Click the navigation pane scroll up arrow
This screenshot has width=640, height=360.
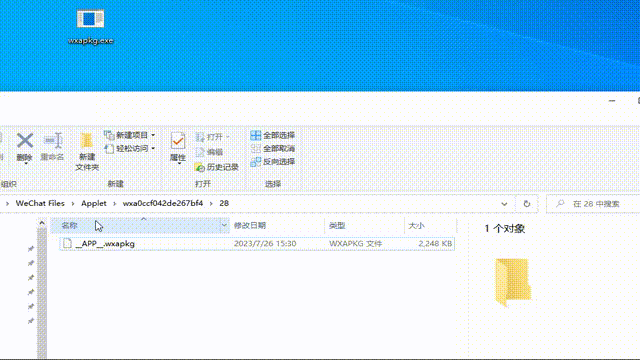[42, 223]
